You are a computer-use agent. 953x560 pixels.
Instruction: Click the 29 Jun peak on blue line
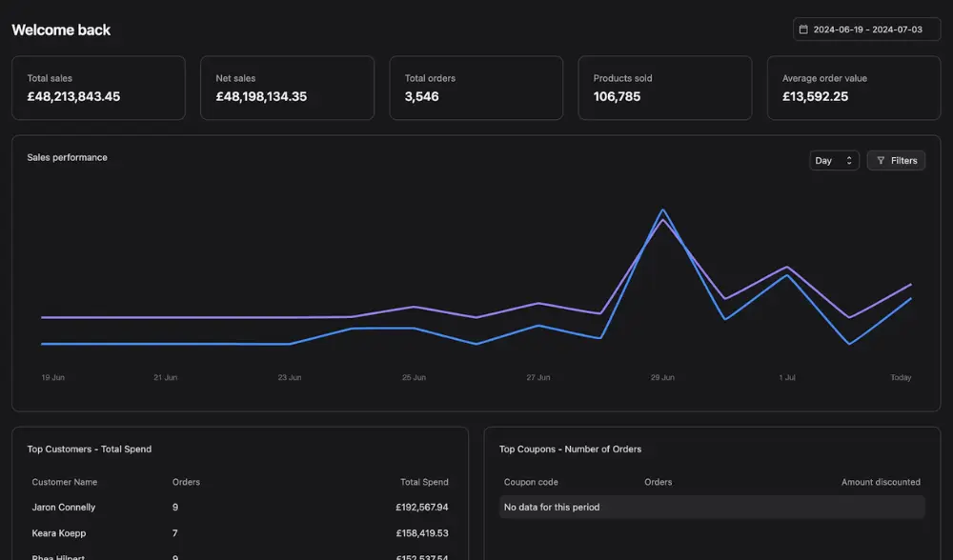click(x=663, y=210)
